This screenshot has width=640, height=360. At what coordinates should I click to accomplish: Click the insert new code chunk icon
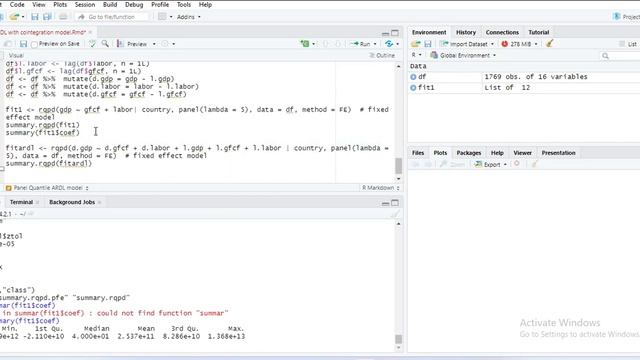[305, 44]
